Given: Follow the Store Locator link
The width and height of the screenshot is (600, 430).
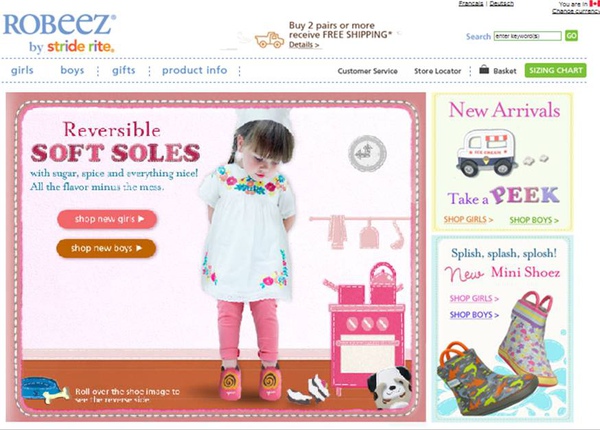Looking at the screenshot, I should [437, 71].
